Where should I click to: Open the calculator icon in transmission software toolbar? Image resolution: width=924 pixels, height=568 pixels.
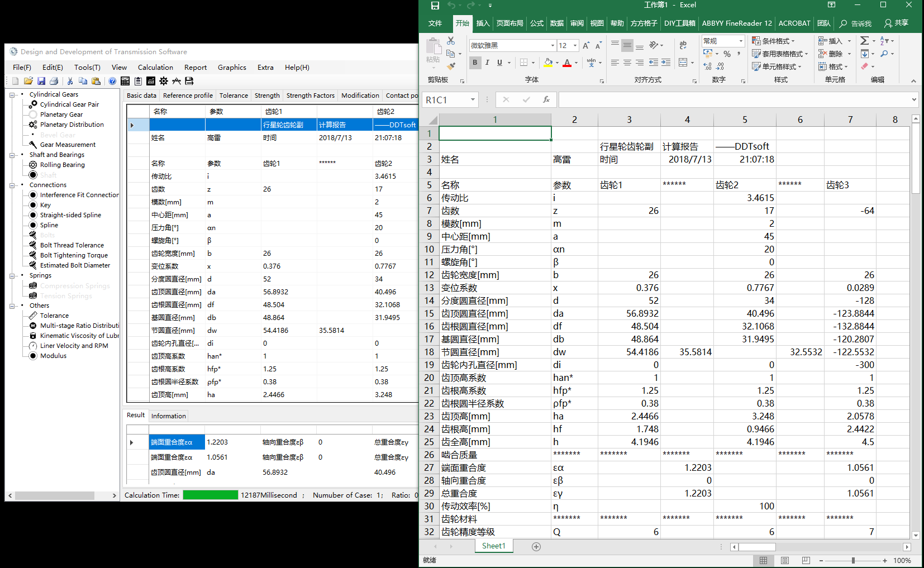point(125,81)
